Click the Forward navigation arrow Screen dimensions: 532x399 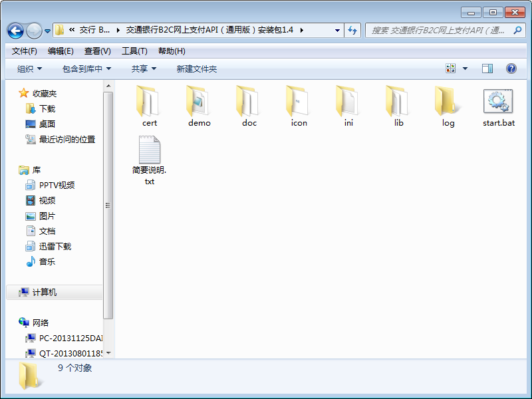tap(34, 31)
